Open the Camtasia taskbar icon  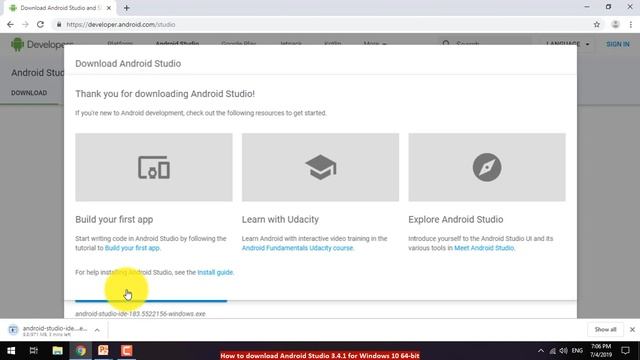click(127, 351)
